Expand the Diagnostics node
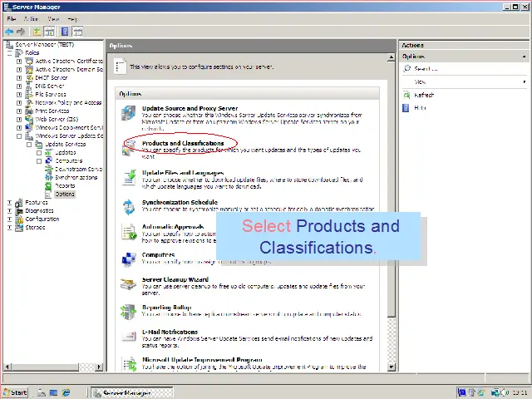Viewport: 532px width, 399px height. click(x=9, y=211)
